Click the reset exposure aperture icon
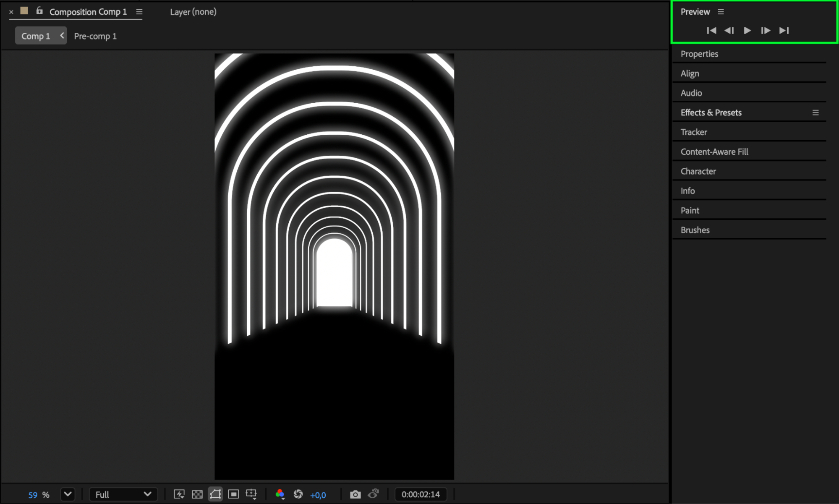The width and height of the screenshot is (839, 504). [298, 494]
